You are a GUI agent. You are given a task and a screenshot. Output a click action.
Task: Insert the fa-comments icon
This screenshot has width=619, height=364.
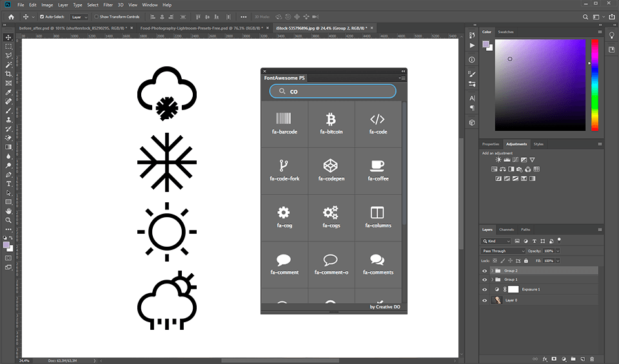point(378,265)
